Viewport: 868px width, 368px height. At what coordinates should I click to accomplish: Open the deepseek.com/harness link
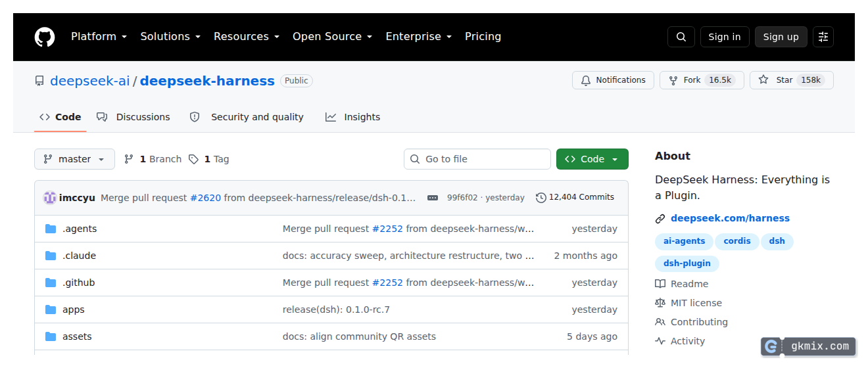pos(730,218)
